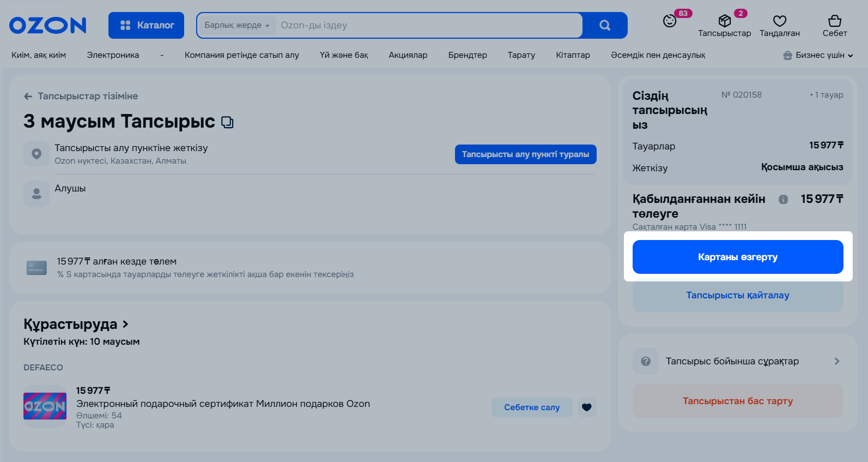Viewport: 868px width, 462px height.
Task: Click the pickup point location pin icon
Action: (x=37, y=154)
